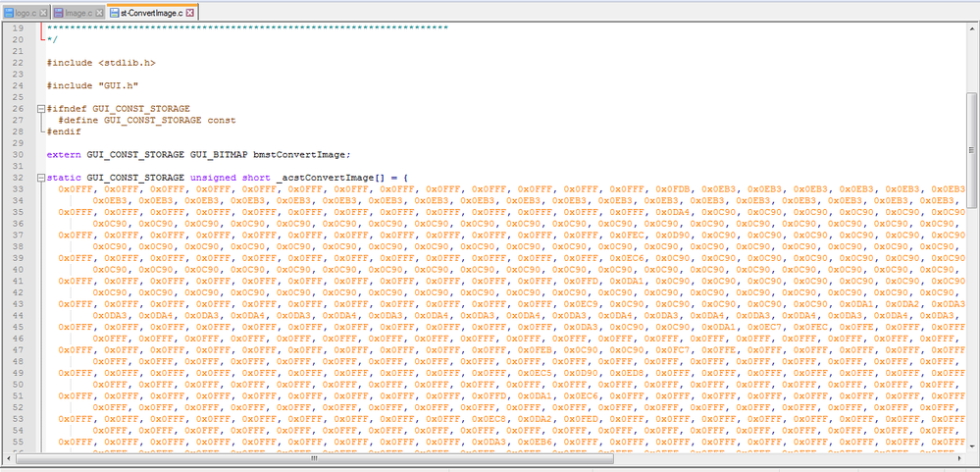Click the 0x0EB6 value on line 55
980x472 pixels.
click(535, 442)
